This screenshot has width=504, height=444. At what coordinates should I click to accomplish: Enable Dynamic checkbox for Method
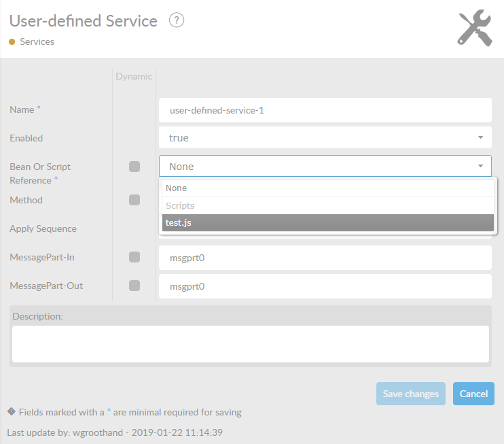134,200
